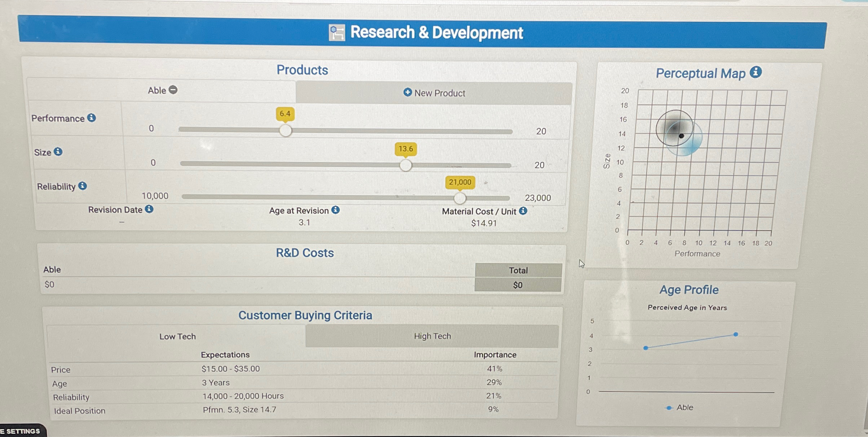Switch to the Low Tech criteria tab
The height and width of the screenshot is (437, 868).
tap(177, 336)
